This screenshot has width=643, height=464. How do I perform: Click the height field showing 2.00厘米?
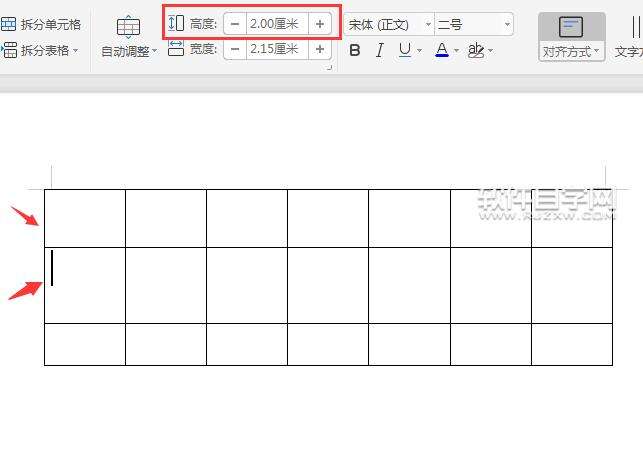pyautogui.click(x=277, y=24)
